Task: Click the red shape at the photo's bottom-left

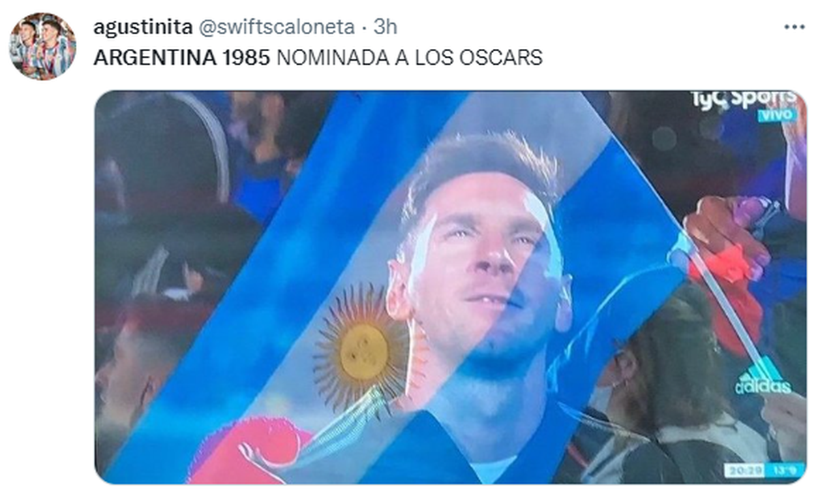Action: 249,451
